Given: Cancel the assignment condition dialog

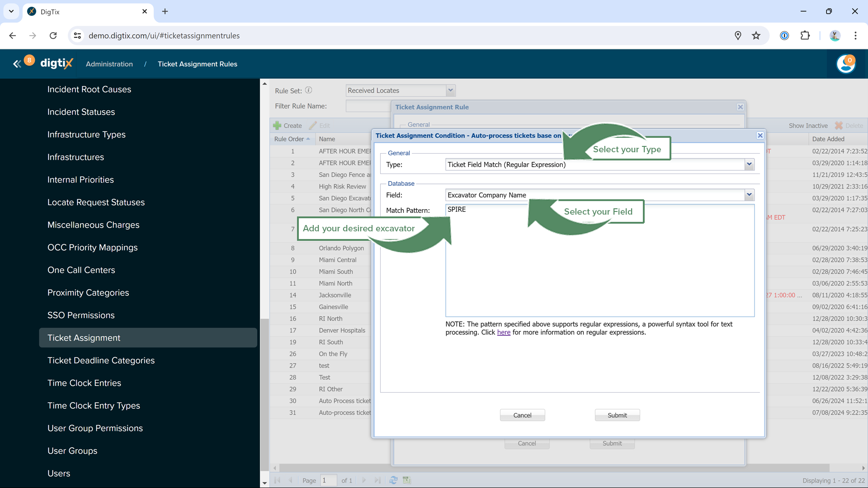Looking at the screenshot, I should click(x=522, y=415).
